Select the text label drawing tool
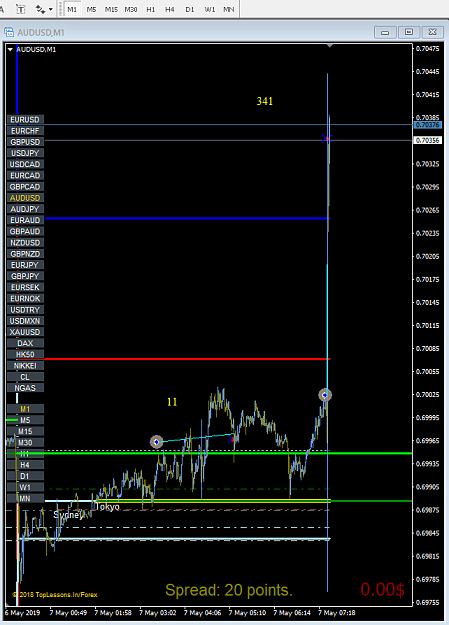Image resolution: width=449 pixels, height=625 pixels. [x=20, y=9]
